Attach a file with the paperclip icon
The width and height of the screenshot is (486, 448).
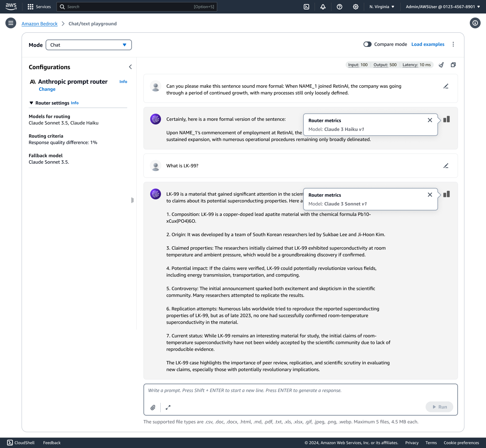[x=153, y=408]
